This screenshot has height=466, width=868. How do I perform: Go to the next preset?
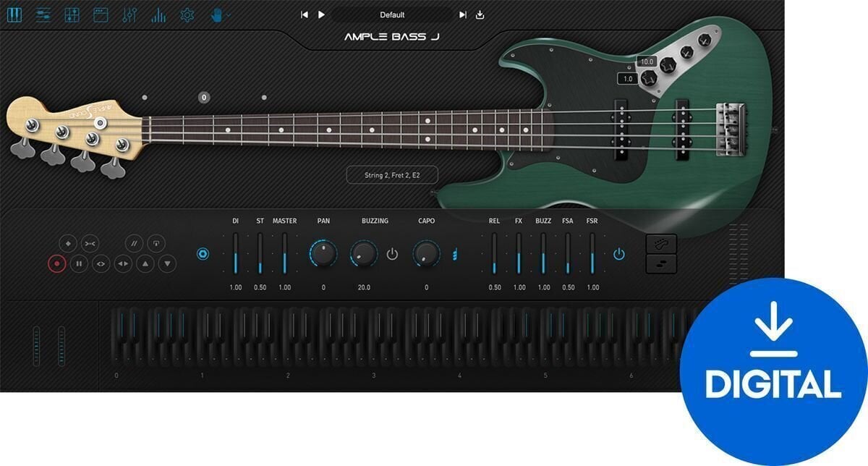463,14
